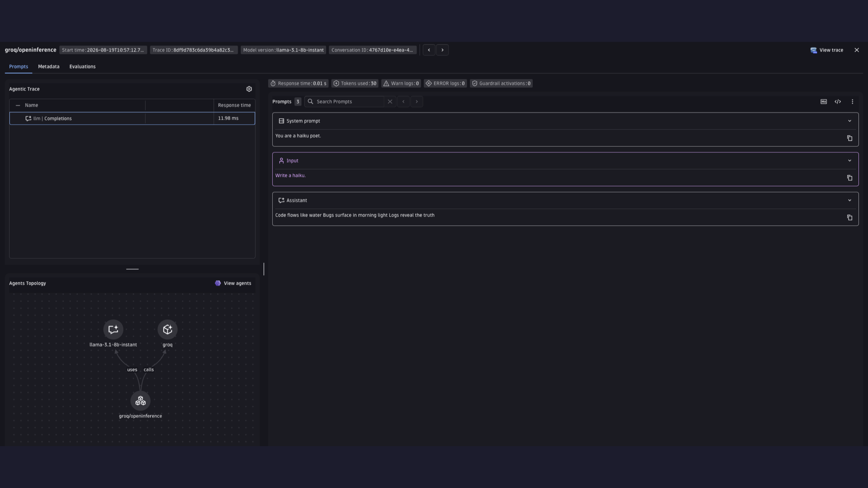Open View trace
This screenshot has height=488, width=868.
827,50
